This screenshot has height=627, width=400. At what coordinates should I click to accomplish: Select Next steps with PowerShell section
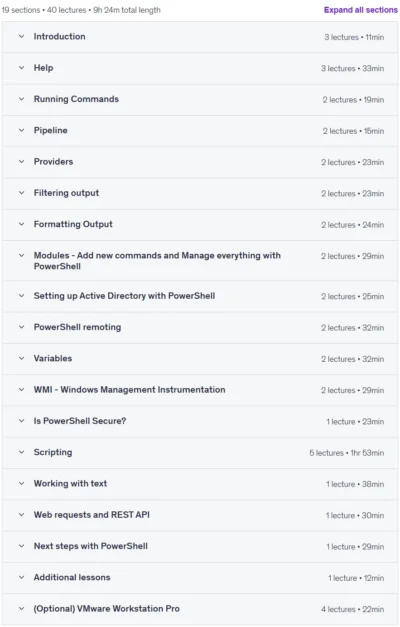coord(90,546)
